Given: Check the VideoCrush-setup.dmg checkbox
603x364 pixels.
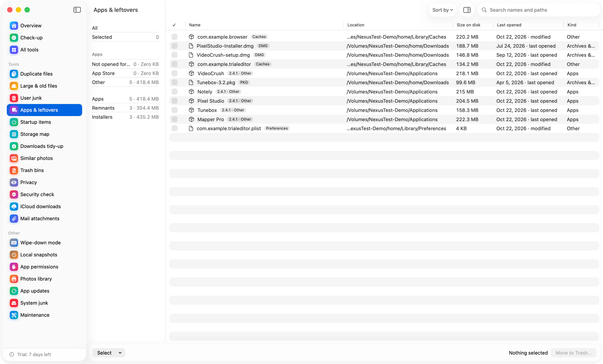Looking at the screenshot, I should pos(174,55).
